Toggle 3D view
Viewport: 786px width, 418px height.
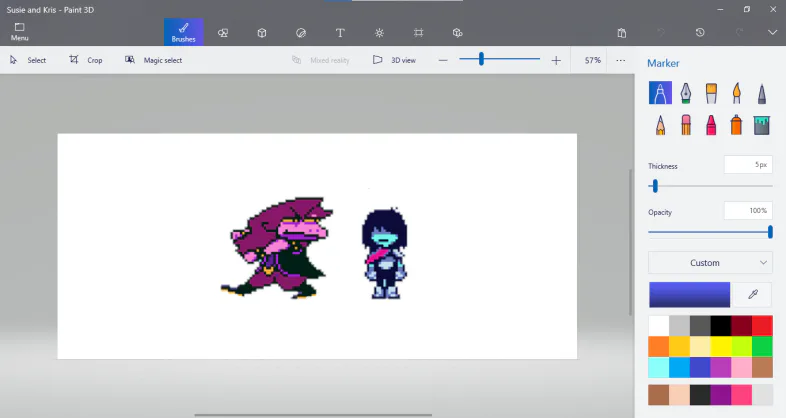pyautogui.click(x=395, y=60)
